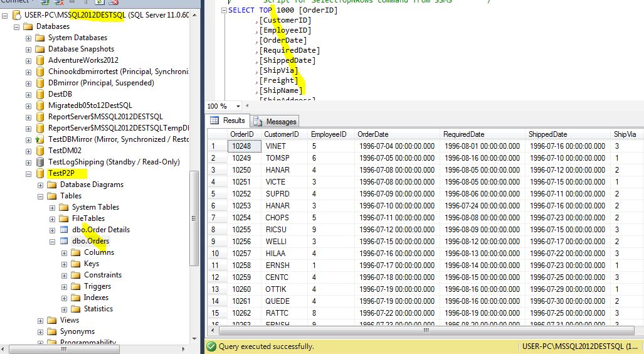Click the dbo.Order Details table icon
Screen dimensions: 644x354
[x=64, y=230]
